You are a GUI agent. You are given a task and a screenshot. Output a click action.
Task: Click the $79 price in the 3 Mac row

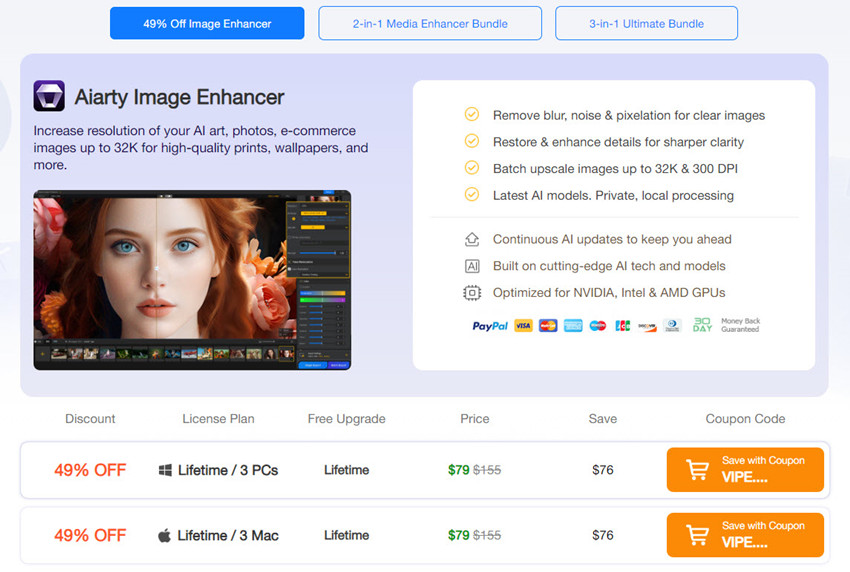459,536
